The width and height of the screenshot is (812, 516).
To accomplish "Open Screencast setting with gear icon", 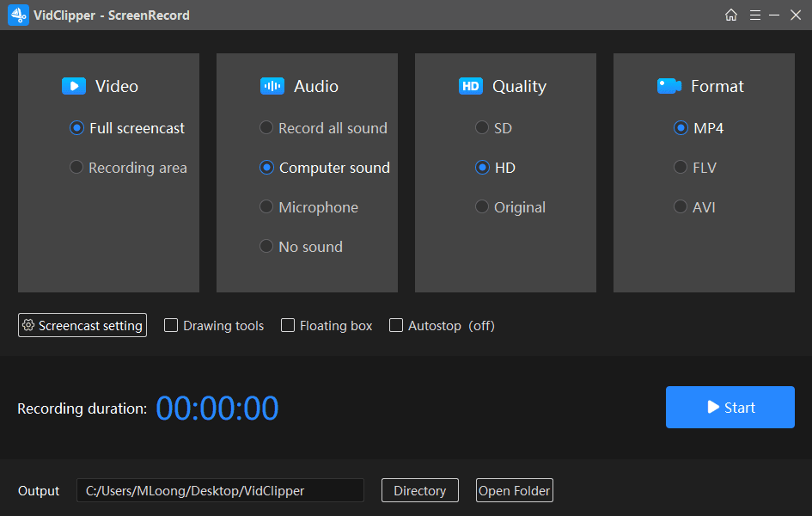I will [x=82, y=325].
